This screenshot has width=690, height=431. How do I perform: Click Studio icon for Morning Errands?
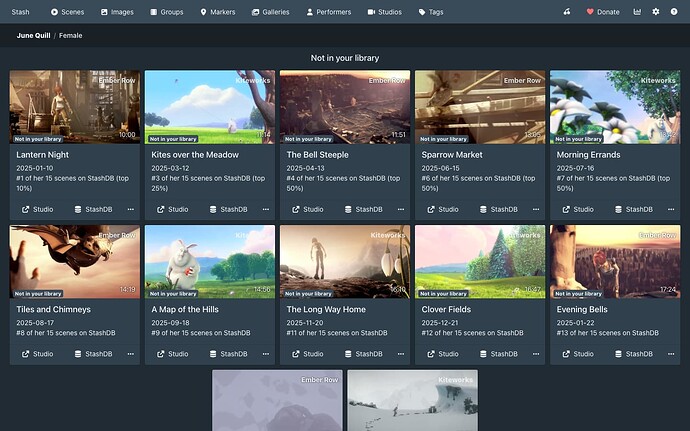(x=566, y=210)
